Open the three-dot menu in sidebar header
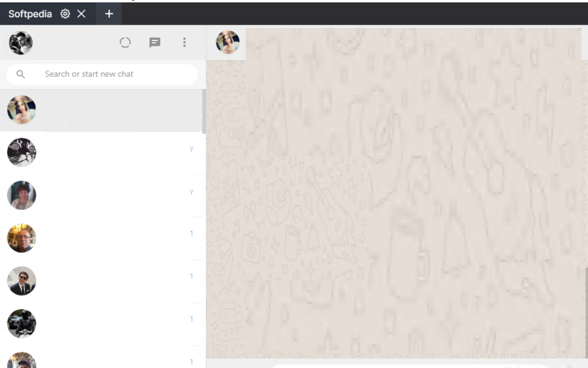The width and height of the screenshot is (588, 368). pyautogui.click(x=184, y=42)
